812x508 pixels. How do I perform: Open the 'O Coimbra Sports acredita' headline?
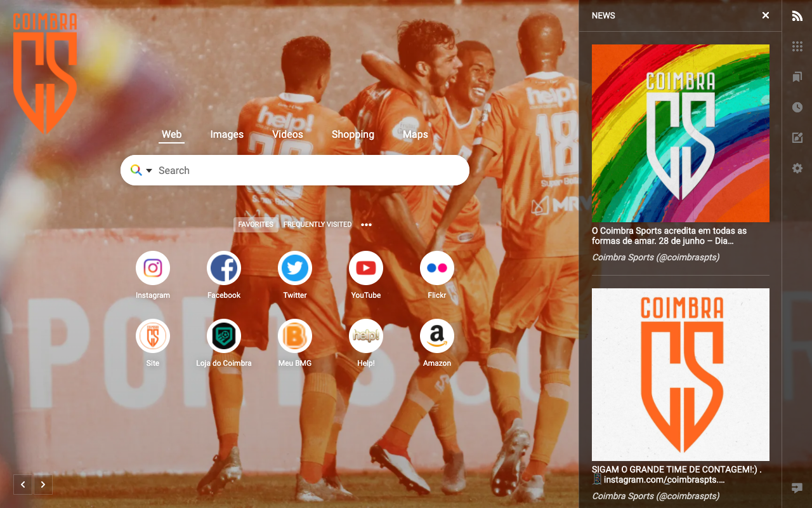669,236
